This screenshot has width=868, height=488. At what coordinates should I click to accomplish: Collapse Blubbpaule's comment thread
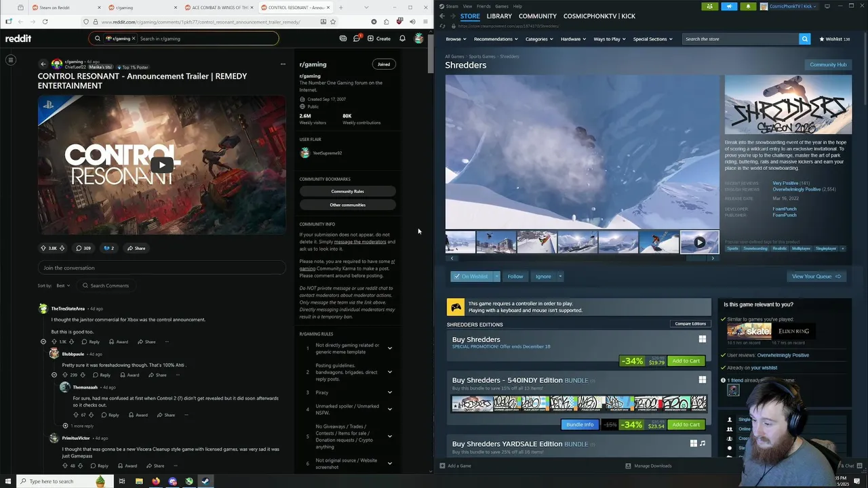54,375
